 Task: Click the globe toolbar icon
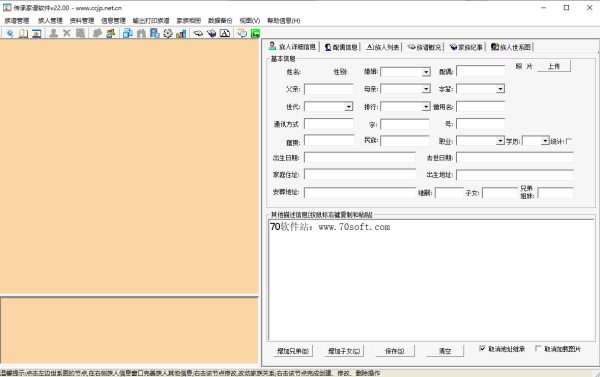pyautogui.click(x=10, y=34)
